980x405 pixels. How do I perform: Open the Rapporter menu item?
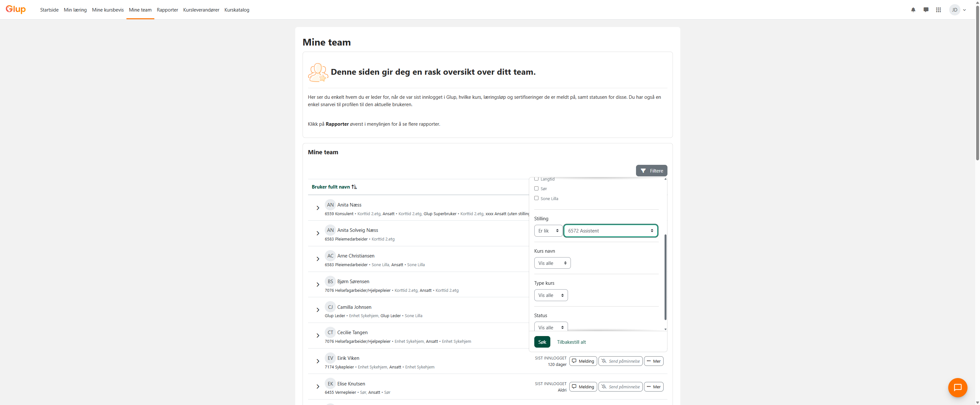pos(168,10)
